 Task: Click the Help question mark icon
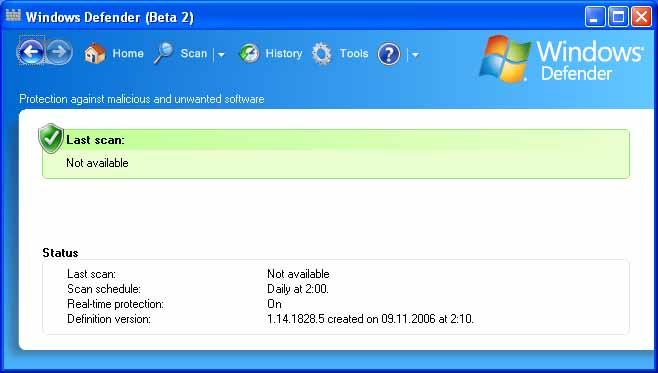[389, 54]
